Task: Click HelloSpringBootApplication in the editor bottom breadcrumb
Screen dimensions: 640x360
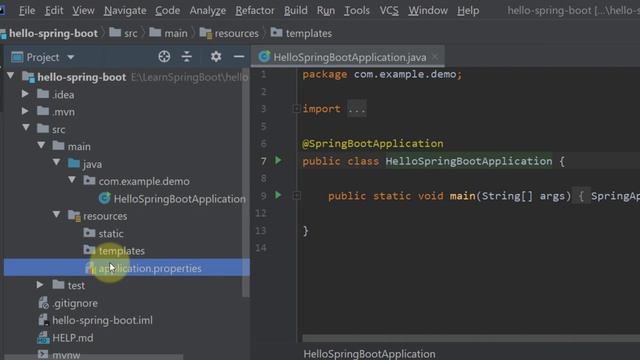Action: (x=369, y=354)
